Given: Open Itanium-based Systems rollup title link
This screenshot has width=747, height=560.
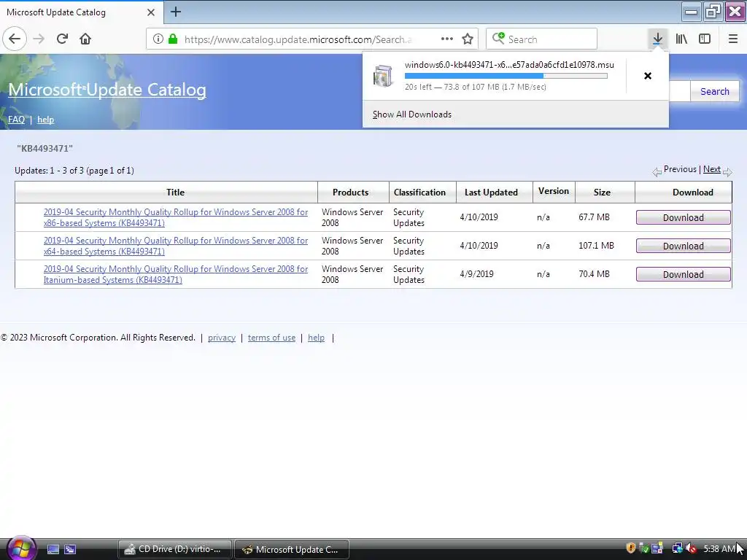Looking at the screenshot, I should [x=175, y=274].
